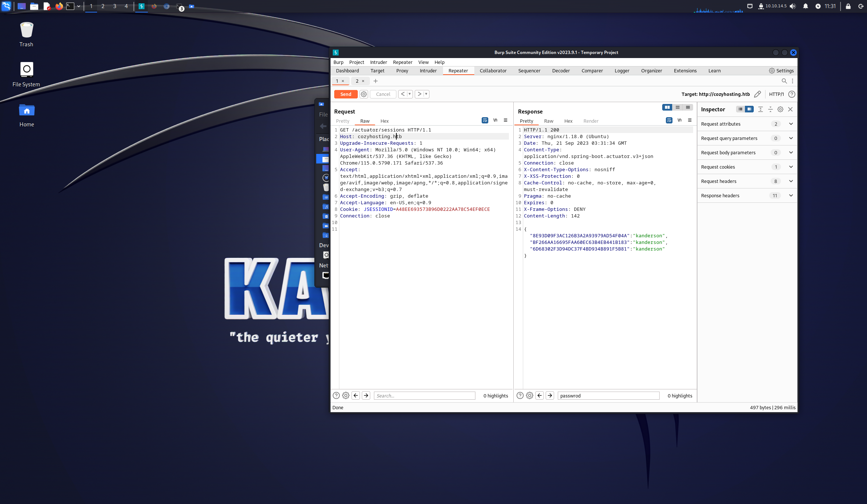Image resolution: width=867 pixels, height=504 pixels.
Task: Open the request send options gear
Action: click(364, 94)
